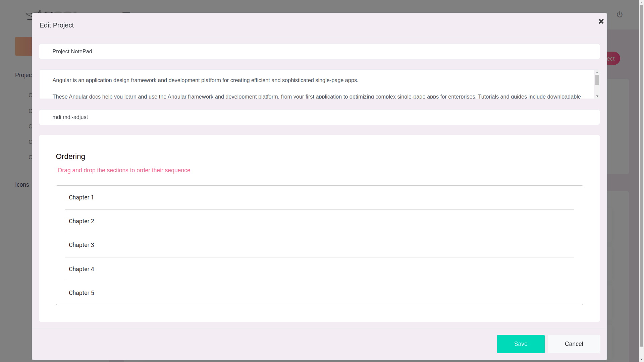Screen dimensions: 644x362
Task: Click the app logo at top left
Action: point(29,15)
